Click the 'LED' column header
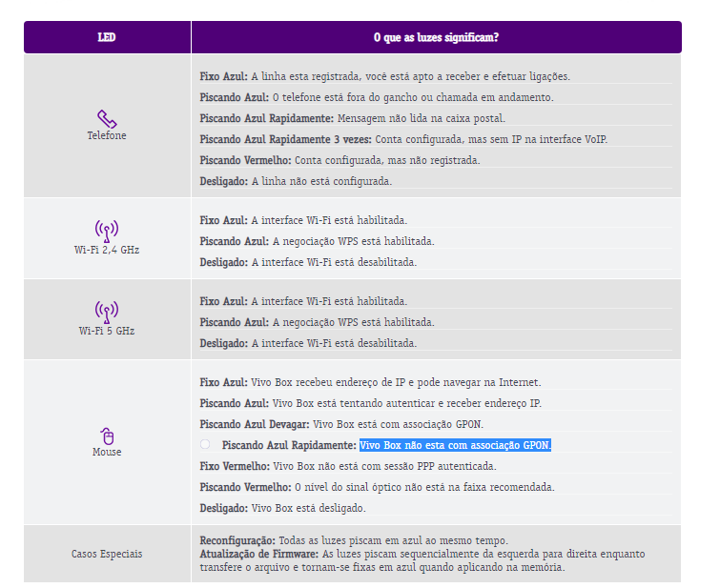Image resolution: width=720 pixels, height=588 pixels. (x=107, y=37)
